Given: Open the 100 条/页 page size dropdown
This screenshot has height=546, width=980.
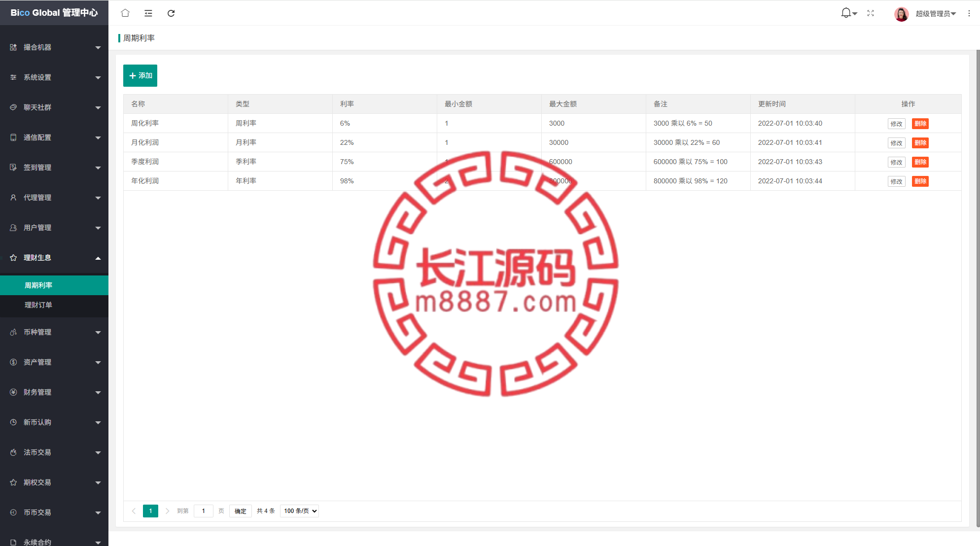Looking at the screenshot, I should click(299, 511).
